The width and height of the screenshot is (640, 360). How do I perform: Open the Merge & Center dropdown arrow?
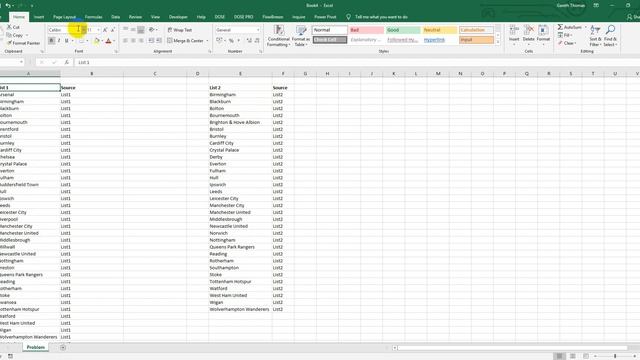207,41
